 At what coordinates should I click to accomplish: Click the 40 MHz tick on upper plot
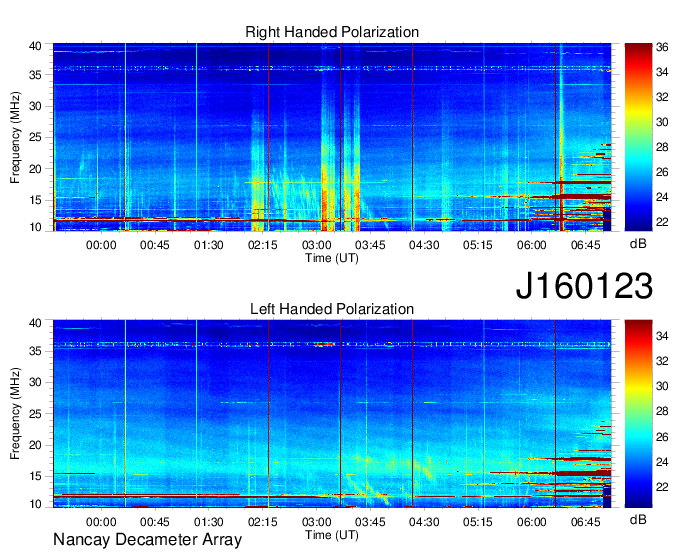point(35,46)
